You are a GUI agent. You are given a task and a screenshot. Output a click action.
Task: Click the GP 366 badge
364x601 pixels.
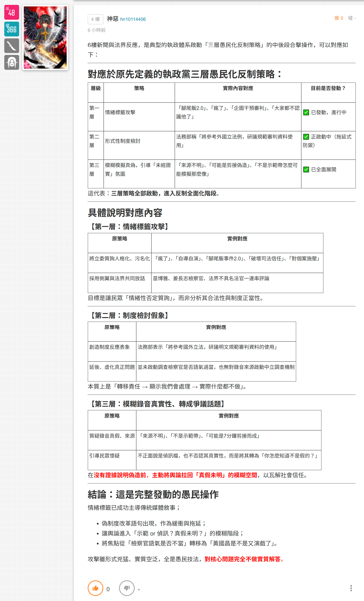click(x=11, y=29)
